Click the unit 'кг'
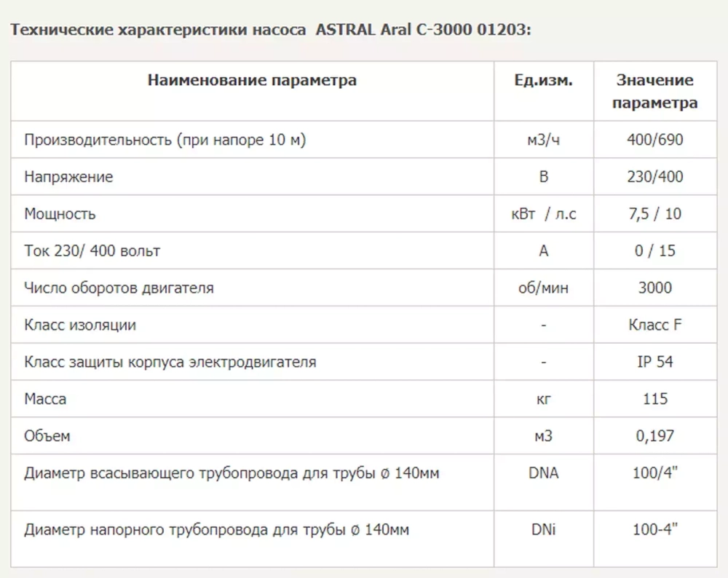Image resolution: width=728 pixels, height=578 pixels. pyautogui.click(x=543, y=399)
